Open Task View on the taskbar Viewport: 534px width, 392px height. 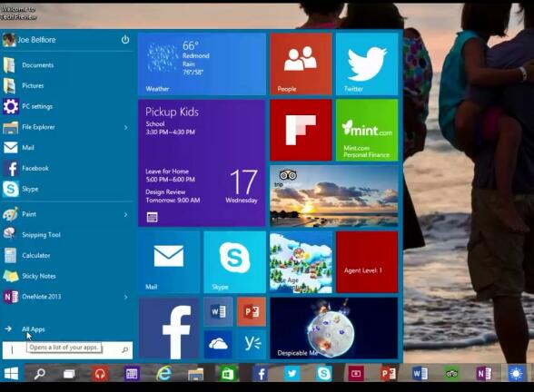69,374
